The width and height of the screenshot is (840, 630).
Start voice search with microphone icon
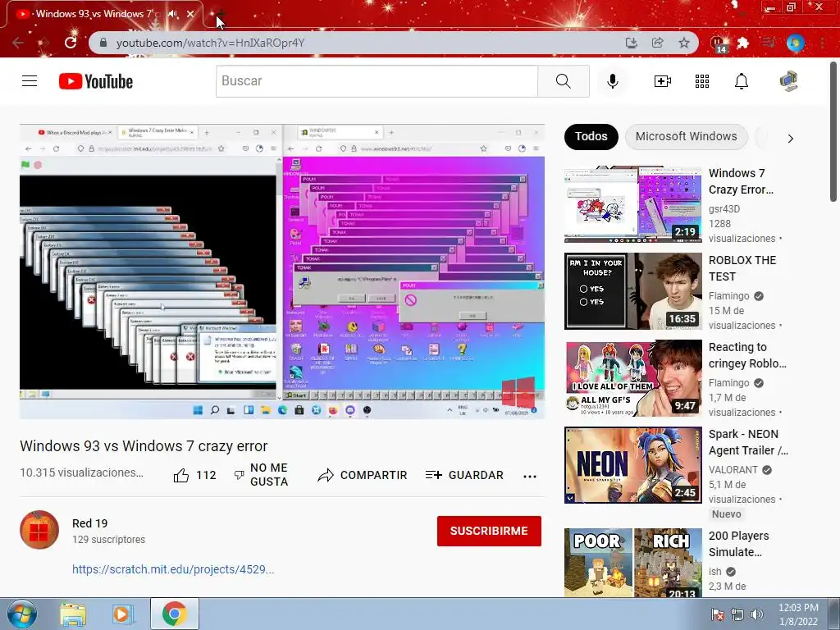pos(612,81)
